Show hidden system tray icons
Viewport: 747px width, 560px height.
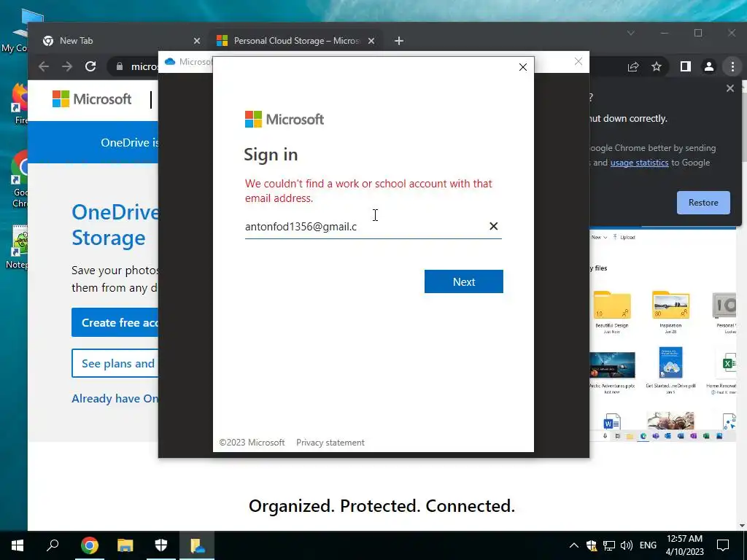point(574,545)
